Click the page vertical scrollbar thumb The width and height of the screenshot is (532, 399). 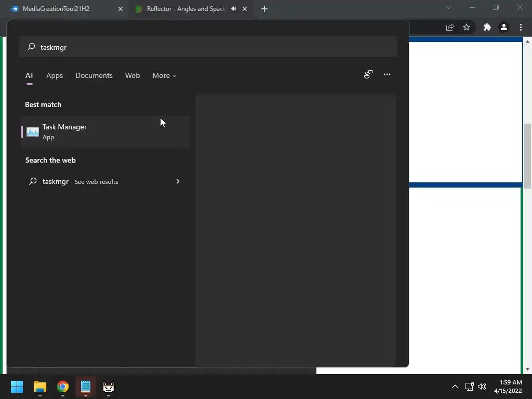pyautogui.click(x=527, y=156)
